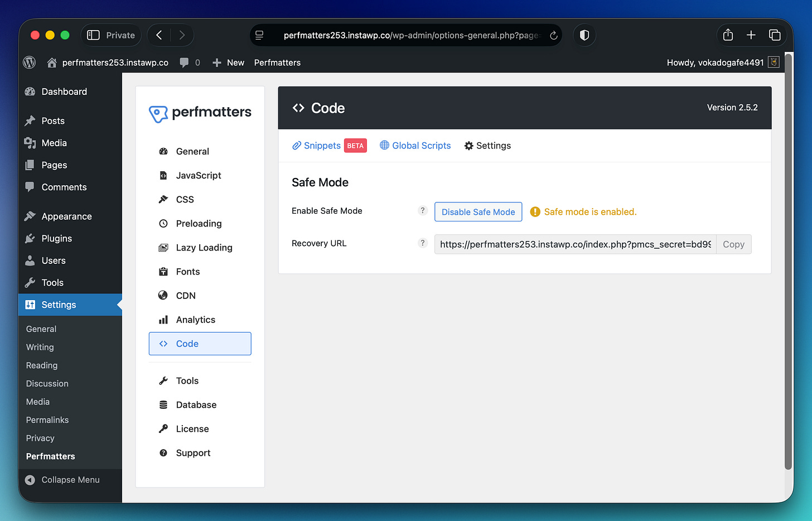The height and width of the screenshot is (521, 812).
Task: Open Lazy Loading settings in Perfmatters menu
Action: pos(204,247)
